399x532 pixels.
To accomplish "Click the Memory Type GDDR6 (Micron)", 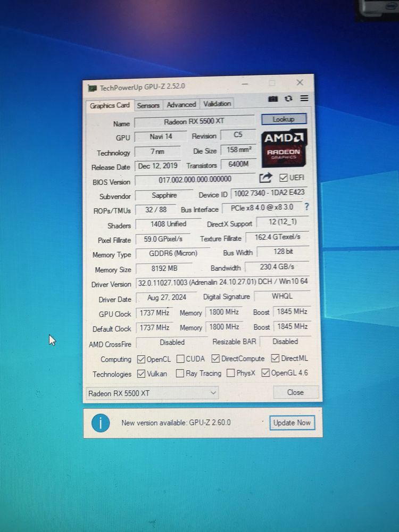I will pos(173,253).
